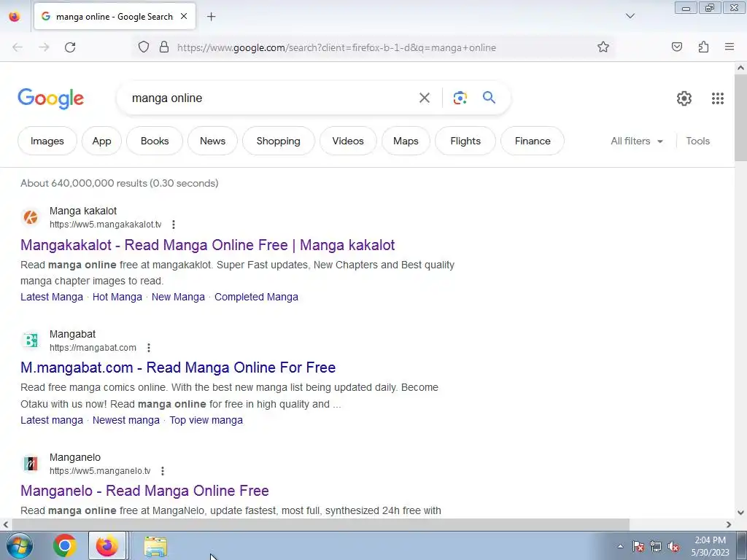Open the muted volume tray icon

(x=673, y=547)
